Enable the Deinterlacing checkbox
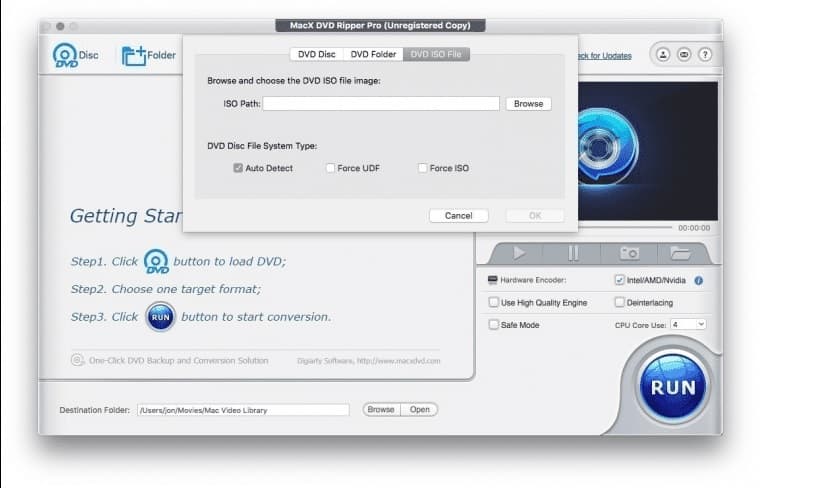815x490 pixels. point(620,302)
